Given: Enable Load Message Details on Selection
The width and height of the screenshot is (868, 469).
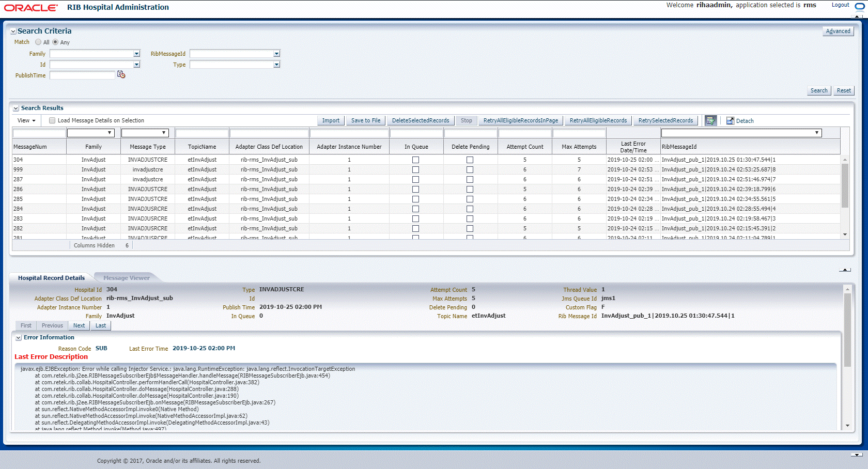Looking at the screenshot, I should coord(52,120).
